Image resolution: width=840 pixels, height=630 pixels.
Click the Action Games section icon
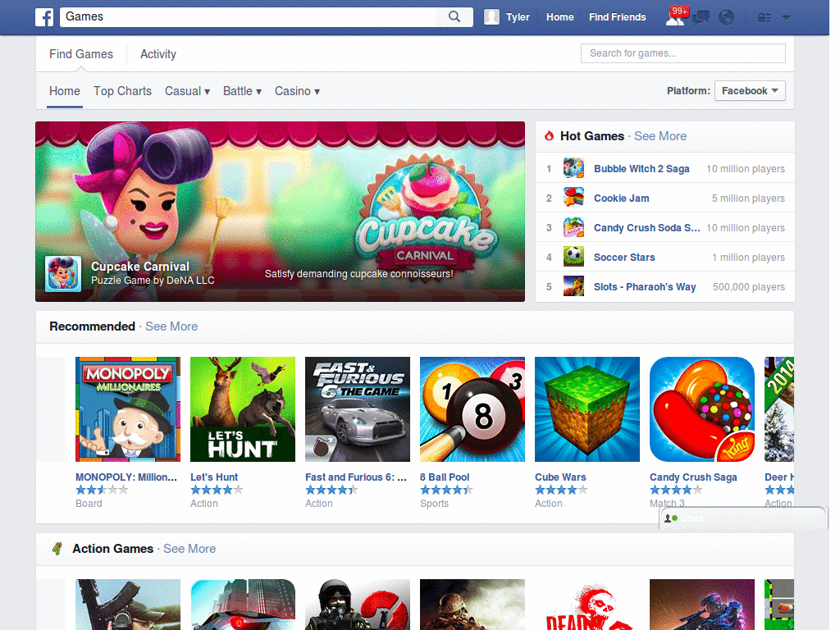click(57, 549)
